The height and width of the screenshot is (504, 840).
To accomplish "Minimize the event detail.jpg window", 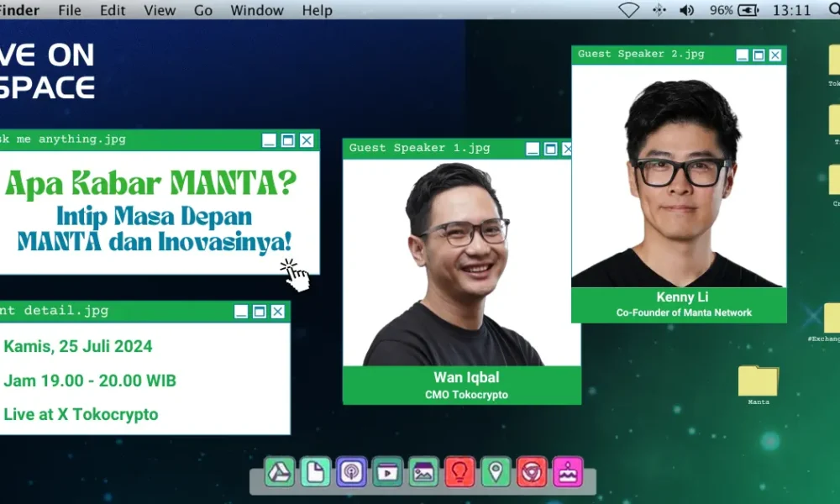I will point(241,311).
